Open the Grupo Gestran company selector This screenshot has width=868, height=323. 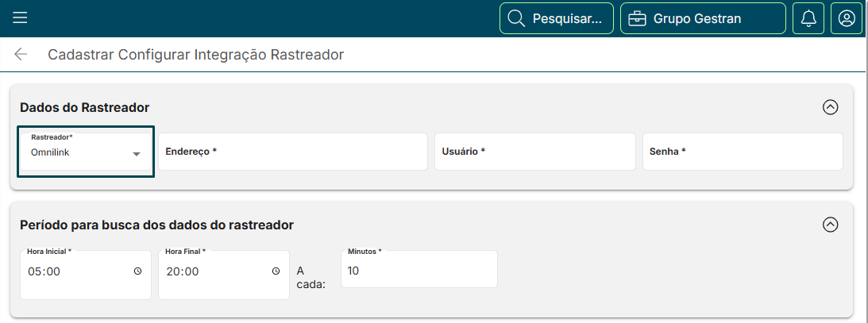point(703,18)
